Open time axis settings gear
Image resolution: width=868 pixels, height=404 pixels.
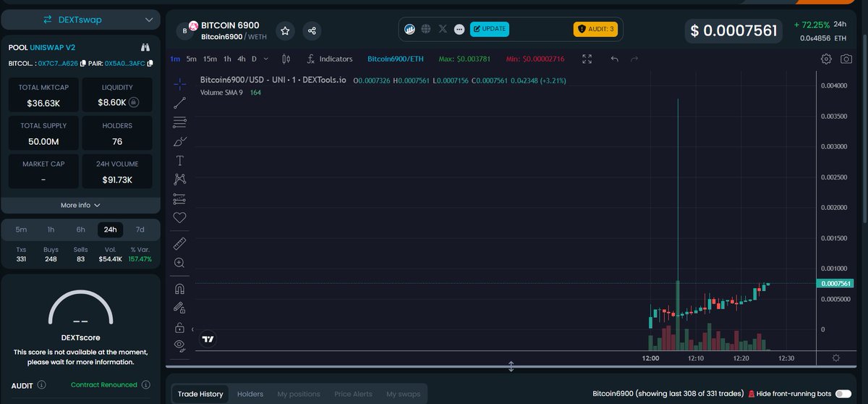point(836,358)
